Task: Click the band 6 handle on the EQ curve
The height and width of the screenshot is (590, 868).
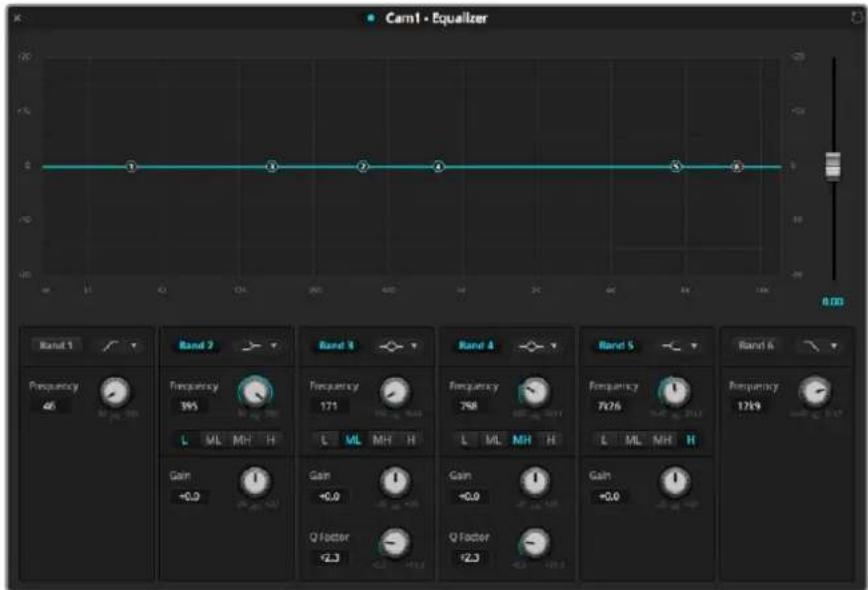Action: tap(737, 166)
